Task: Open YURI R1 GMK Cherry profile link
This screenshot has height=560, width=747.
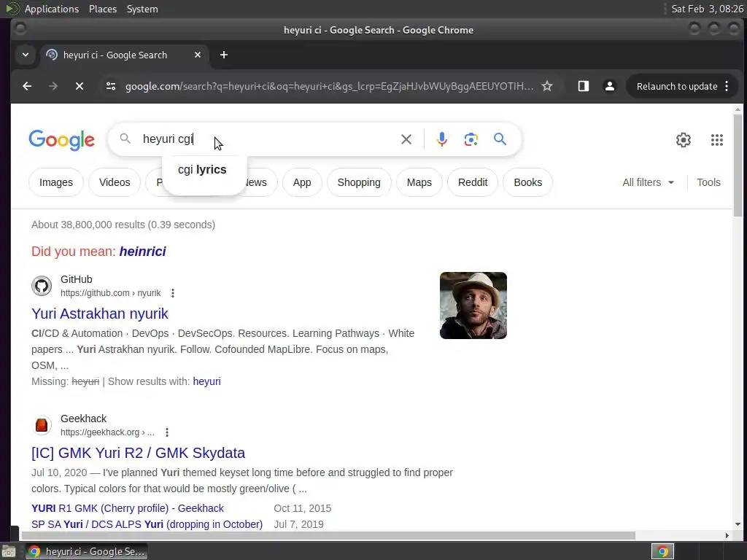Action: pos(128,508)
